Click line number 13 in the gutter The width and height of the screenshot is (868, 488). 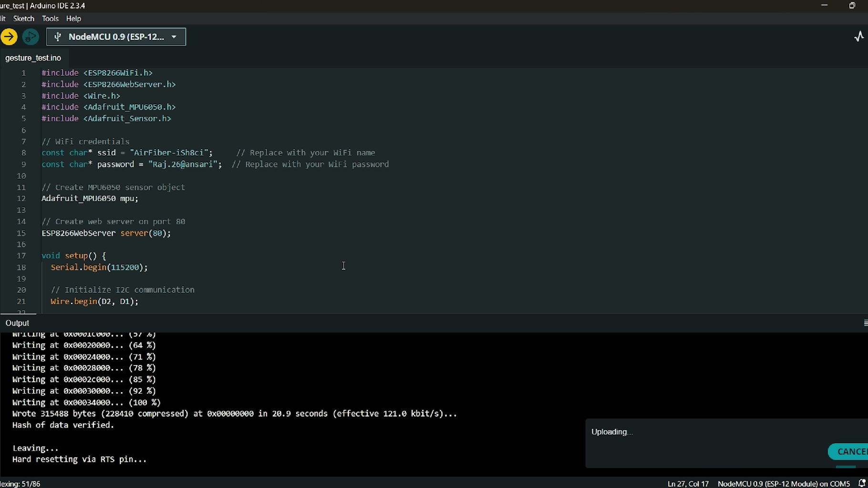21,210
